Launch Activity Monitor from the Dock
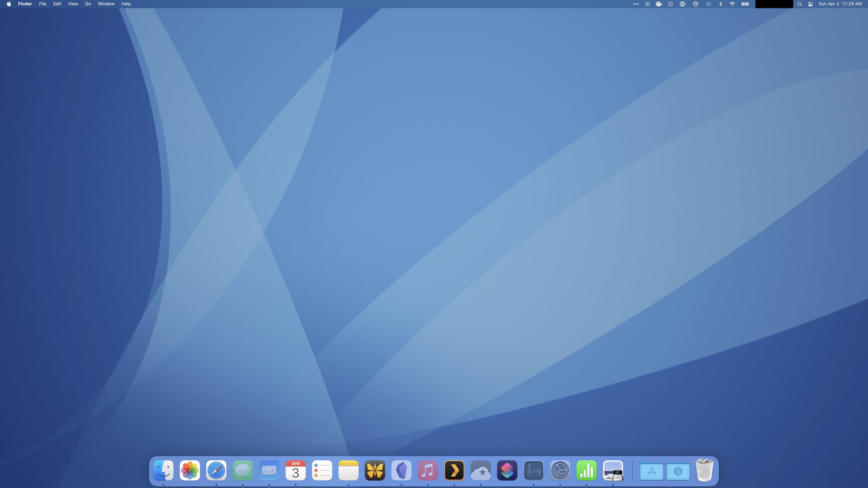868x488 pixels. (533, 471)
